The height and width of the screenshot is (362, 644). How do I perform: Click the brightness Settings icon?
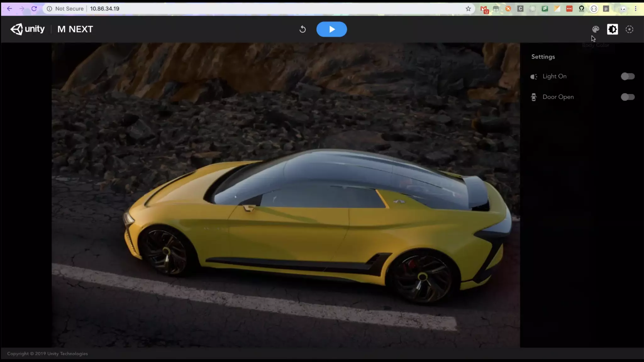[612, 29]
